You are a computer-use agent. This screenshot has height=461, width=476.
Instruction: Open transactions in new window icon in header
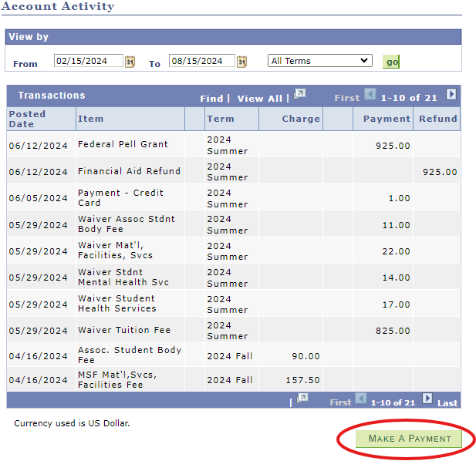(x=300, y=94)
